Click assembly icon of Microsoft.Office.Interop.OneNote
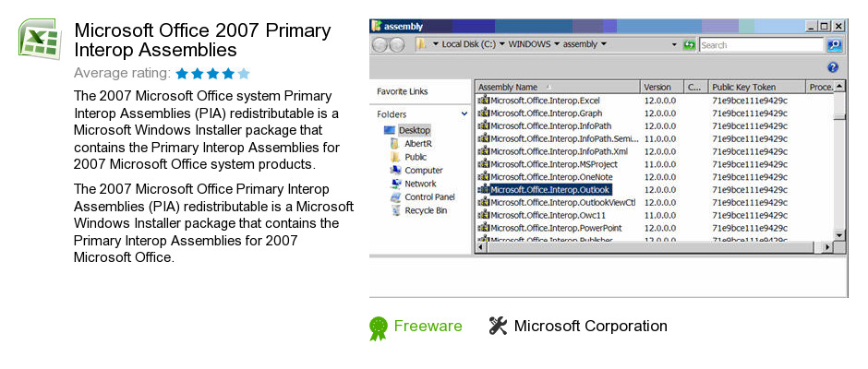 [483, 176]
